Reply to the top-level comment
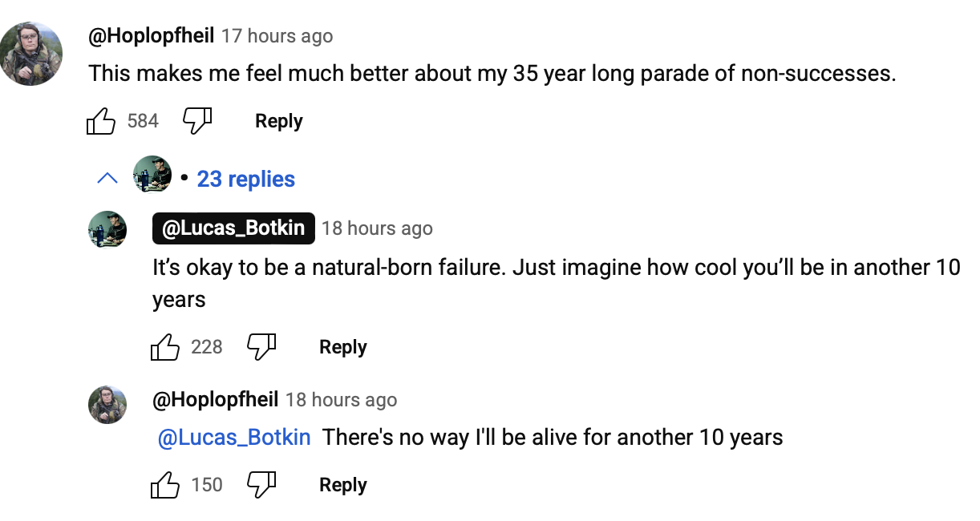980x521 pixels. click(x=278, y=121)
